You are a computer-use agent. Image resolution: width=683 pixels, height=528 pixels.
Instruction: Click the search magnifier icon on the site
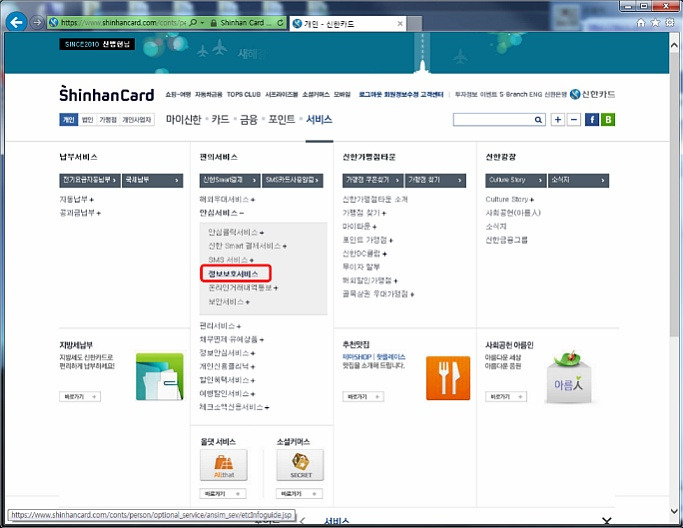(x=538, y=119)
